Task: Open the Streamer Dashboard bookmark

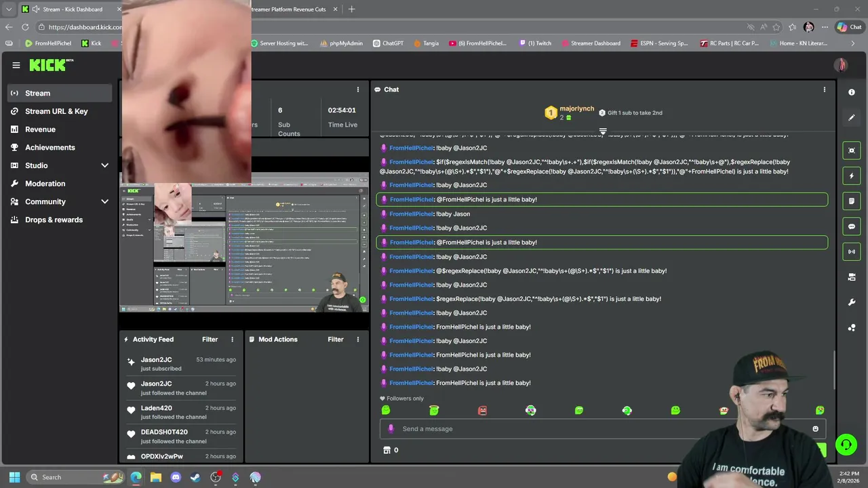Action: (x=590, y=43)
